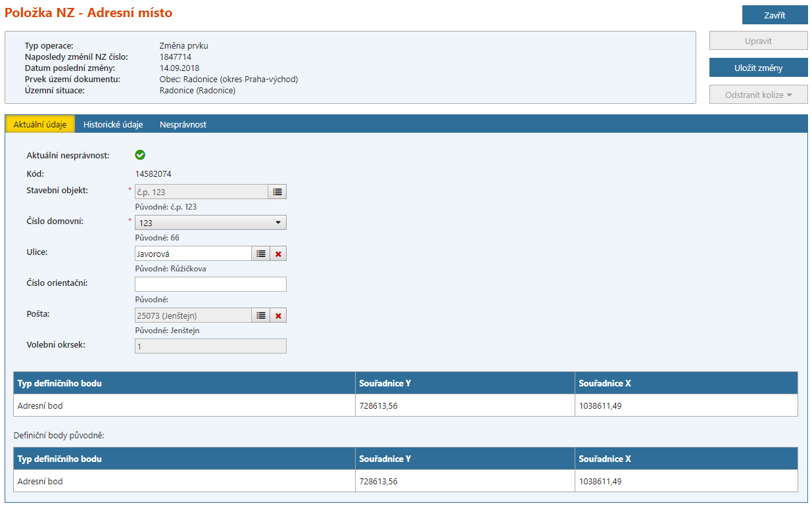Click the green Aktuální nesprávnost check icon
The width and height of the screenshot is (812, 506).
140,155
